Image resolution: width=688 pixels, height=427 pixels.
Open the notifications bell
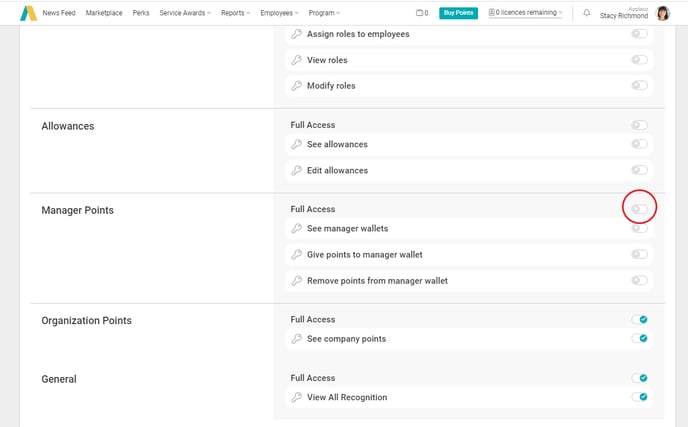point(586,13)
